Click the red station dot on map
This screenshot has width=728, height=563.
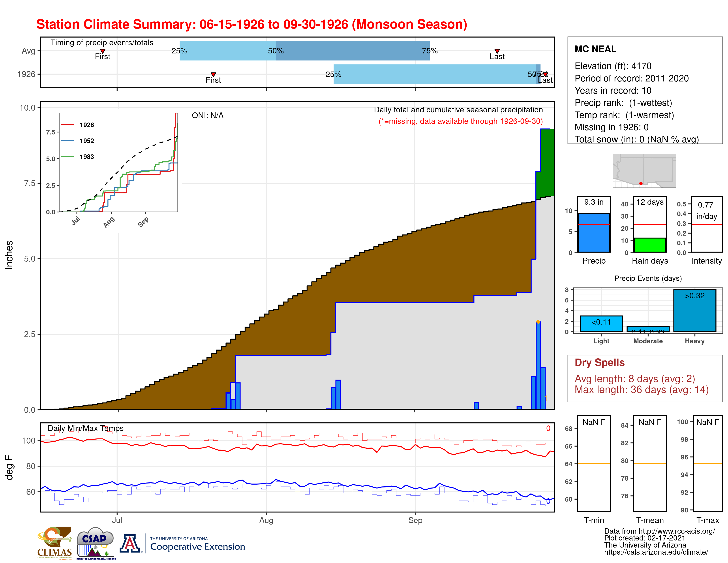(641, 183)
